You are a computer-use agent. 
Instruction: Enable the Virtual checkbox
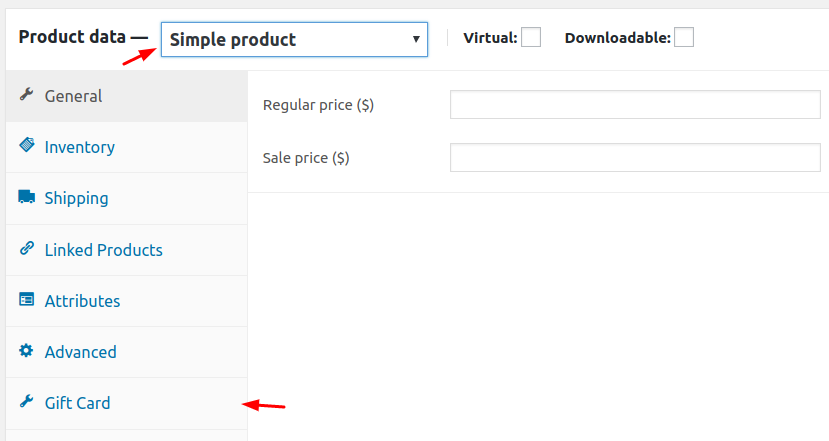click(x=531, y=38)
